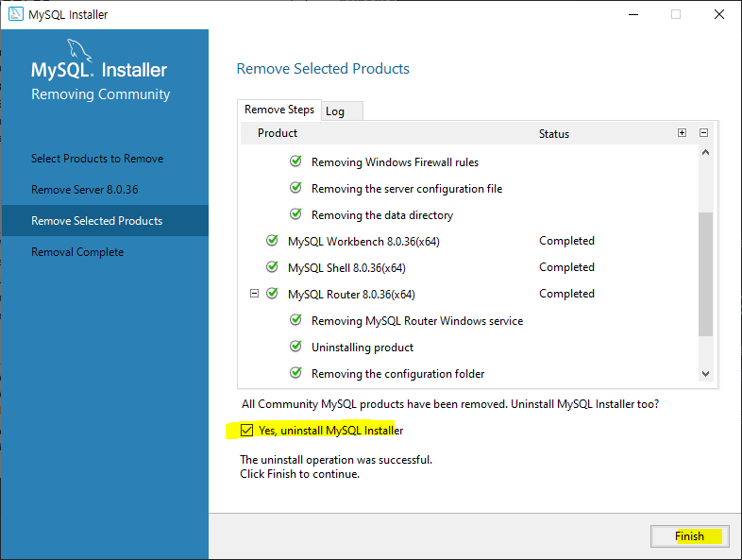Open Select Products to Remove step
Screen dimensions: 742x560
tap(97, 159)
